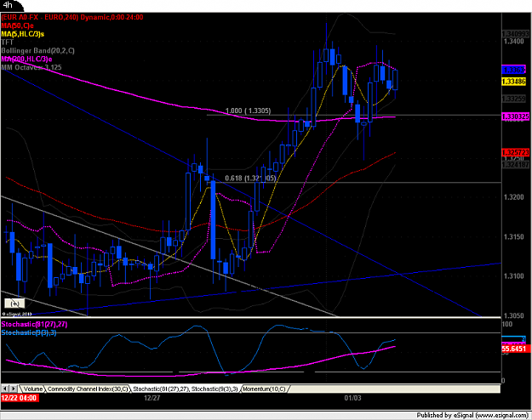Click the 12/22 04:00 cursor date box
The height and width of the screenshot is (420, 532).
tap(20, 398)
